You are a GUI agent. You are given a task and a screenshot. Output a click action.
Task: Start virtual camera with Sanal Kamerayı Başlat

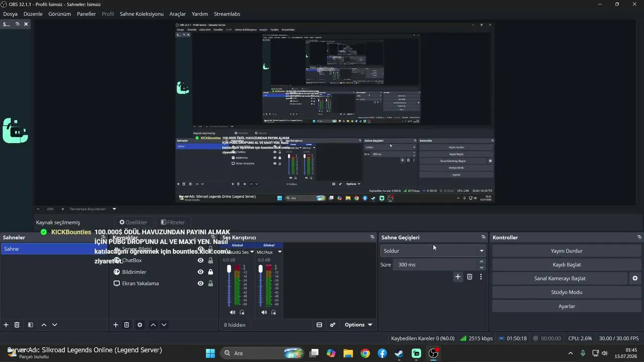(559, 278)
